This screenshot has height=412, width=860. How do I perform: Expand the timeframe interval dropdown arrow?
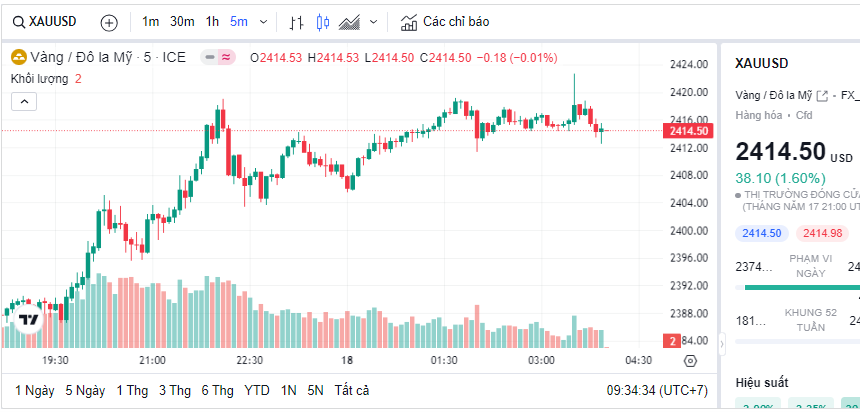[264, 22]
